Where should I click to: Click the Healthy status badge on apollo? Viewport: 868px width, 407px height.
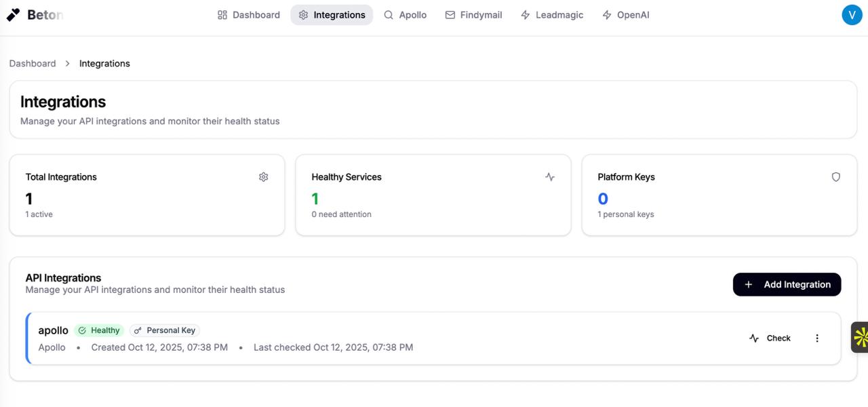[99, 330]
